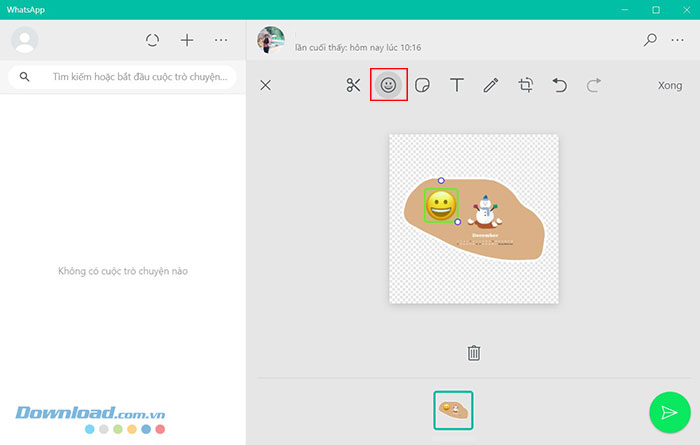Open the Status circle icon
The image size is (700, 445).
point(152,40)
